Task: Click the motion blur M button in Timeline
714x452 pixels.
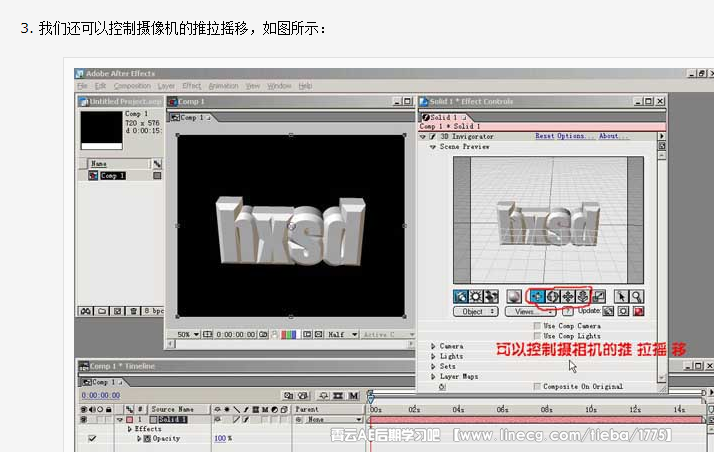Action: [x=354, y=396]
